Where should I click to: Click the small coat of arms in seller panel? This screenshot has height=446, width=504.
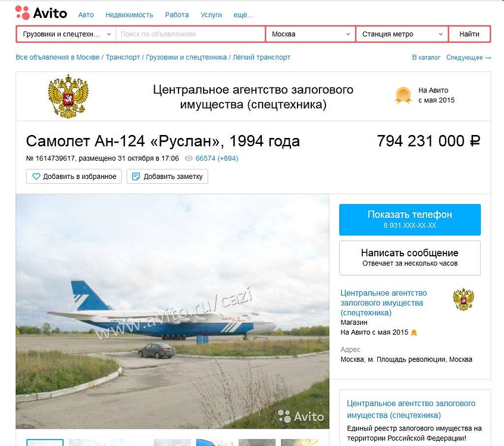[463, 299]
